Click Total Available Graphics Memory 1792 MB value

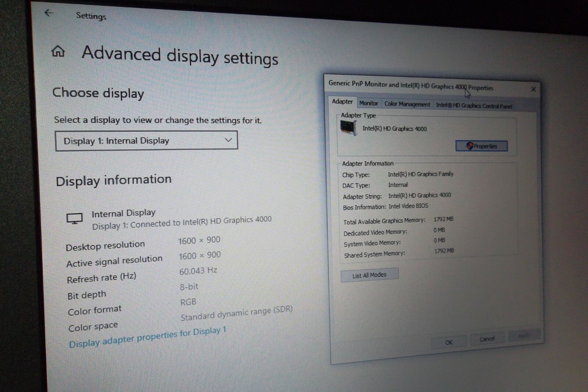click(444, 219)
